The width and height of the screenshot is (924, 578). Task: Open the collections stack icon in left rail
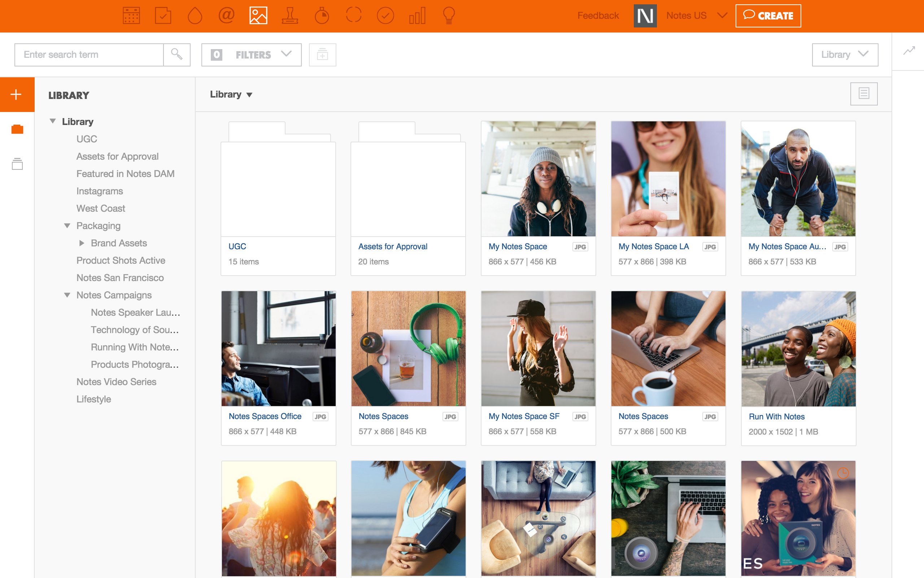tap(17, 164)
